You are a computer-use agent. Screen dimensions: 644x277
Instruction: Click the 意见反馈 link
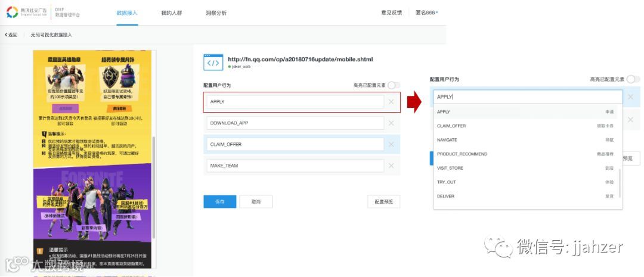tap(391, 13)
